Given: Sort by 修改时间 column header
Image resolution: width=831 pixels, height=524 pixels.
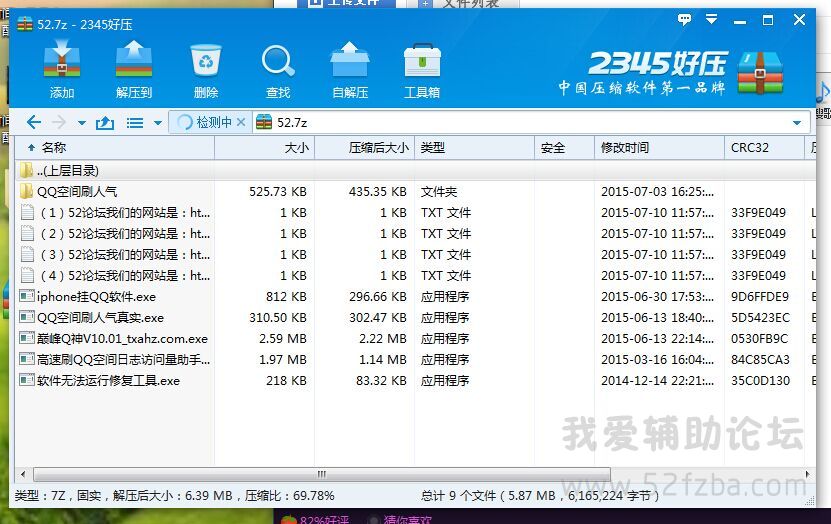Looking at the screenshot, I should point(659,148).
